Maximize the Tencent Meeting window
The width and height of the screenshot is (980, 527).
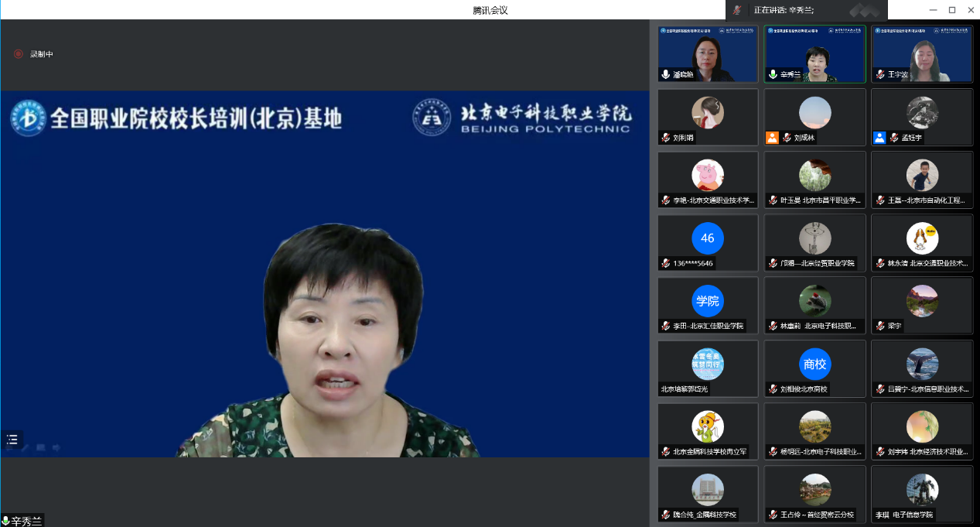[951, 10]
